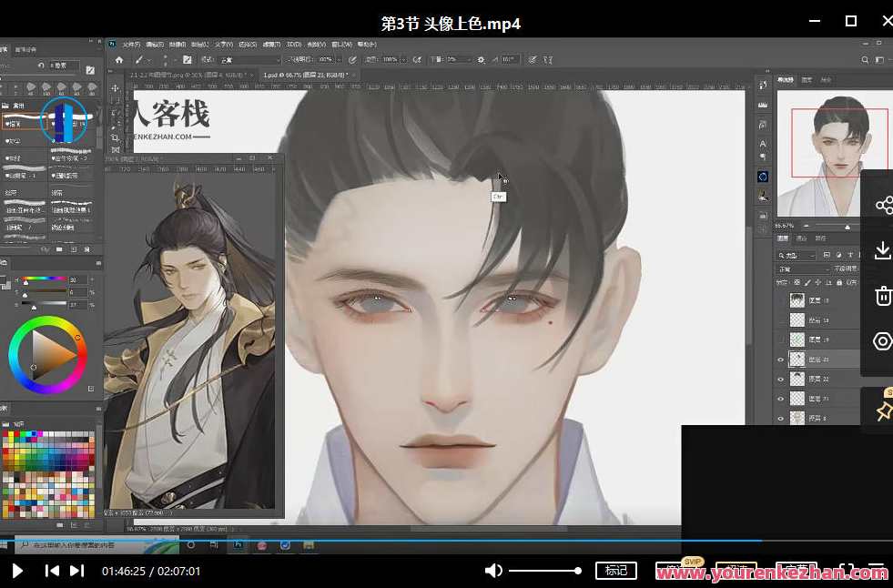
Task: Skip to the next video
Action: tap(77, 571)
